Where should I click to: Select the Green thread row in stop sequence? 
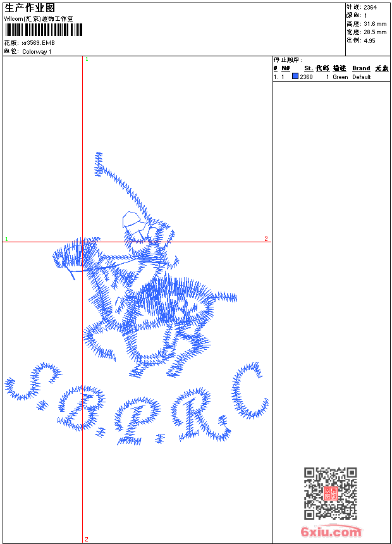340,77
